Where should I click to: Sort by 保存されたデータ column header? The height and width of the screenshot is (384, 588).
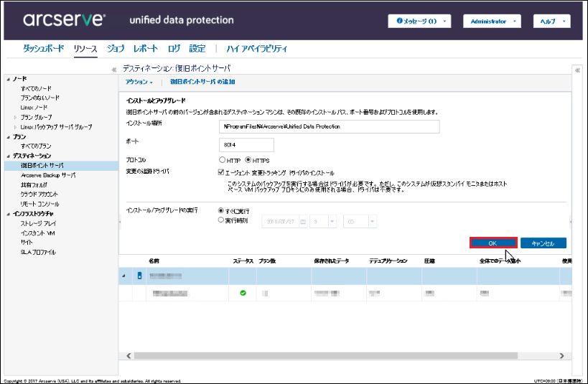pyautogui.click(x=332, y=261)
